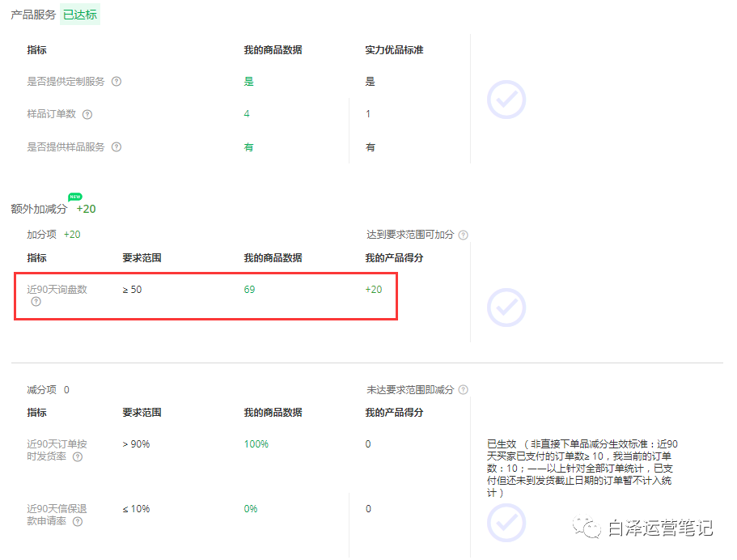Viewport: 737px width, 560px height.
Task: Click the checkmark icon beside 额外加减分 section
Action: (x=506, y=307)
